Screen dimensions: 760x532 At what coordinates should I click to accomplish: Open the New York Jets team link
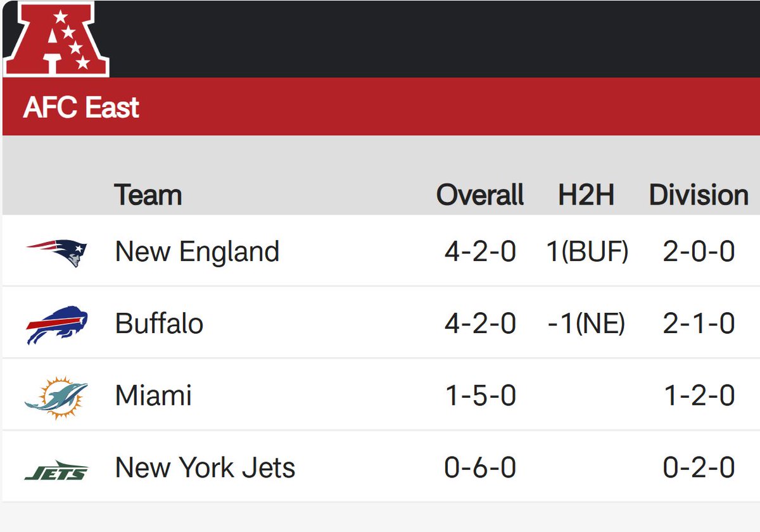pos(205,468)
